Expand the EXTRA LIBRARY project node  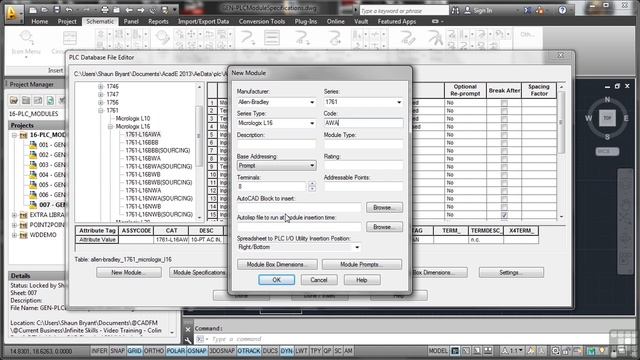14,215
